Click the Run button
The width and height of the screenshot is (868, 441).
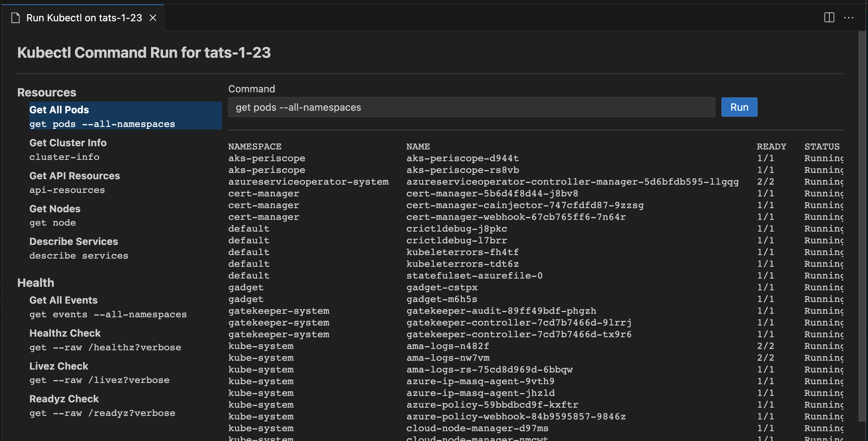739,107
